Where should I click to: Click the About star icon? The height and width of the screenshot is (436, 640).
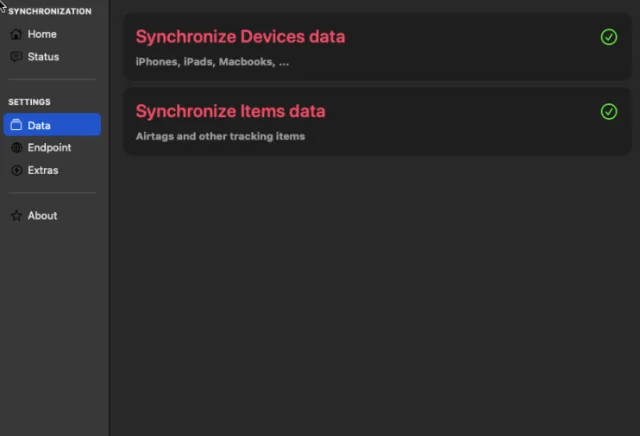tap(16, 216)
